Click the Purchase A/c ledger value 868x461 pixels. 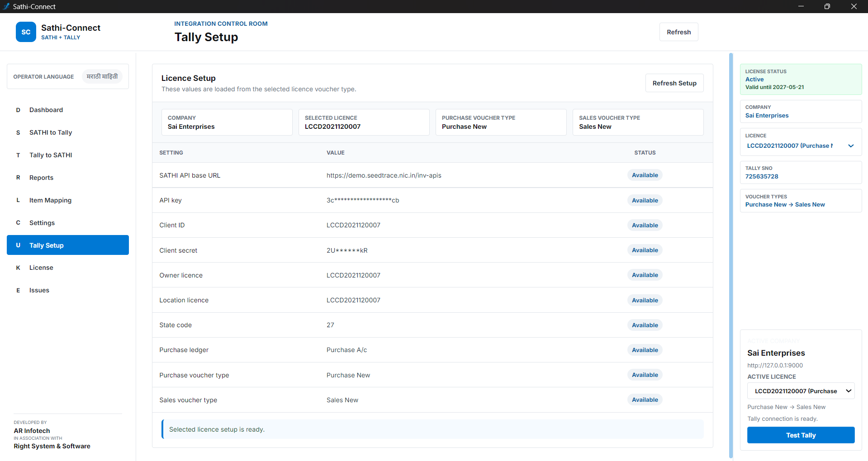click(x=346, y=350)
